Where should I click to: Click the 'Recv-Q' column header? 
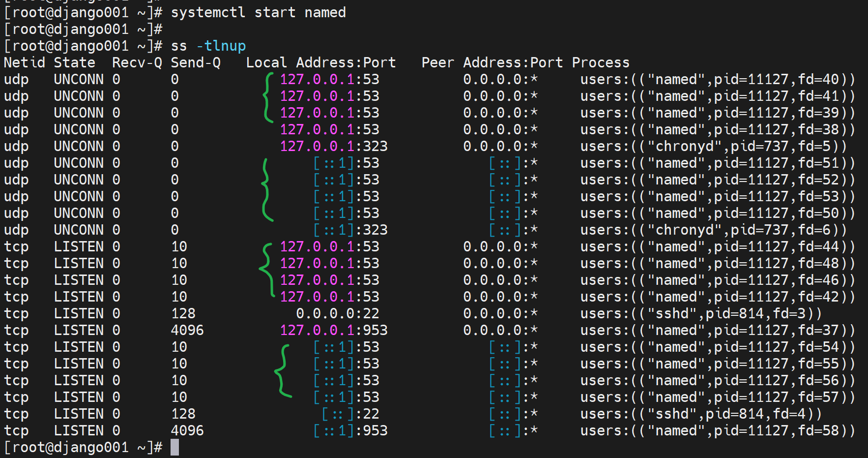tap(137, 62)
